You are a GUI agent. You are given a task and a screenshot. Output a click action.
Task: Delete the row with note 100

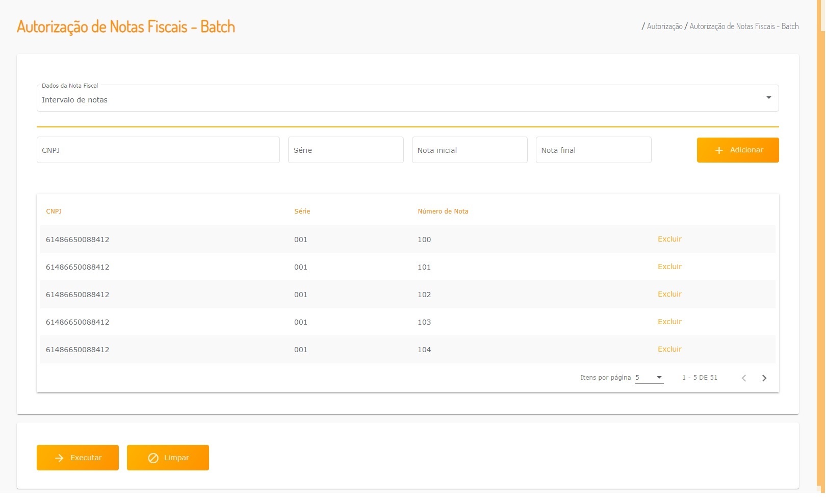click(669, 239)
